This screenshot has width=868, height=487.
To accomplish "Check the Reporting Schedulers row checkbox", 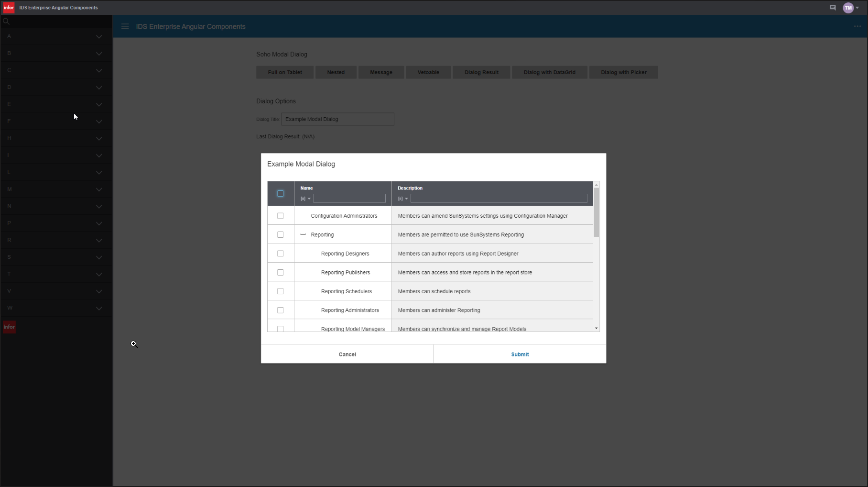I will (281, 291).
